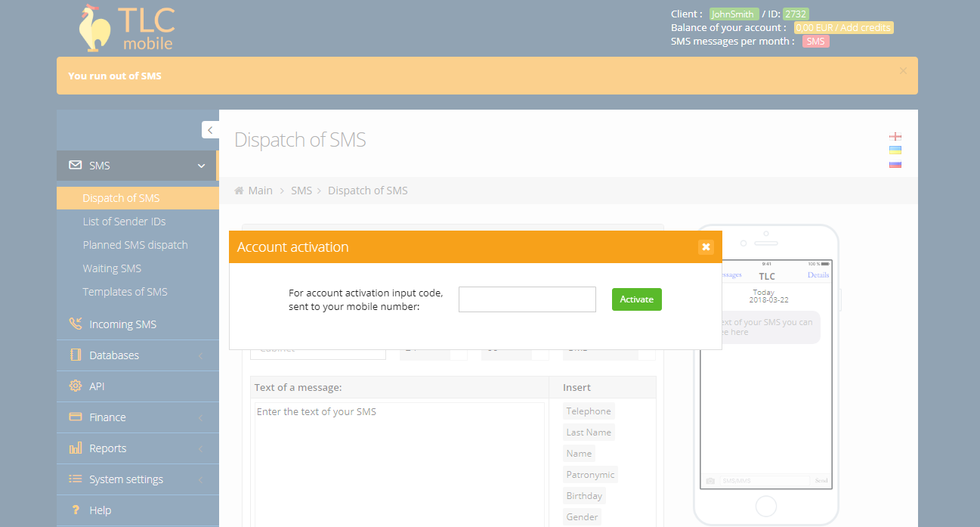Image resolution: width=980 pixels, height=527 pixels.
Task: Click the Help question mark icon
Action: 76,510
